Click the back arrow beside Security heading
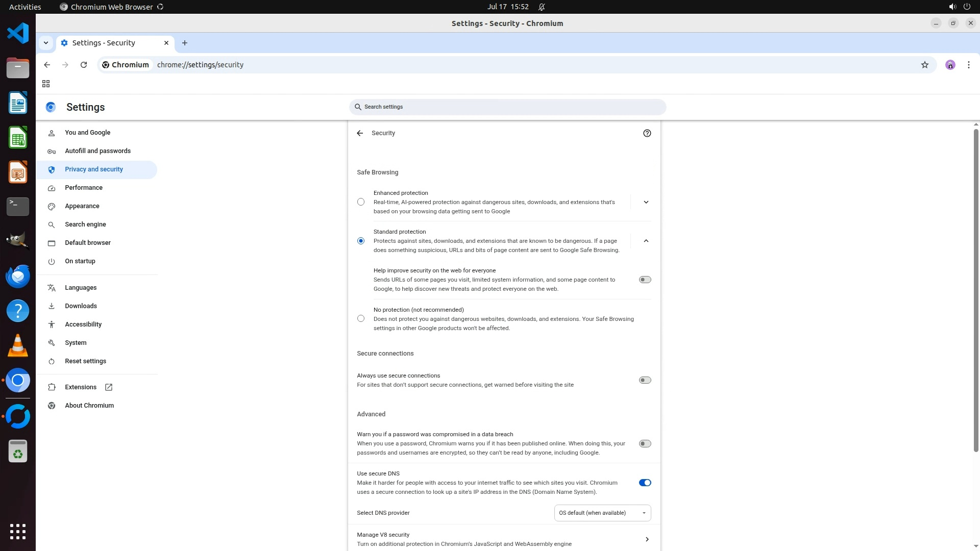 pyautogui.click(x=360, y=133)
